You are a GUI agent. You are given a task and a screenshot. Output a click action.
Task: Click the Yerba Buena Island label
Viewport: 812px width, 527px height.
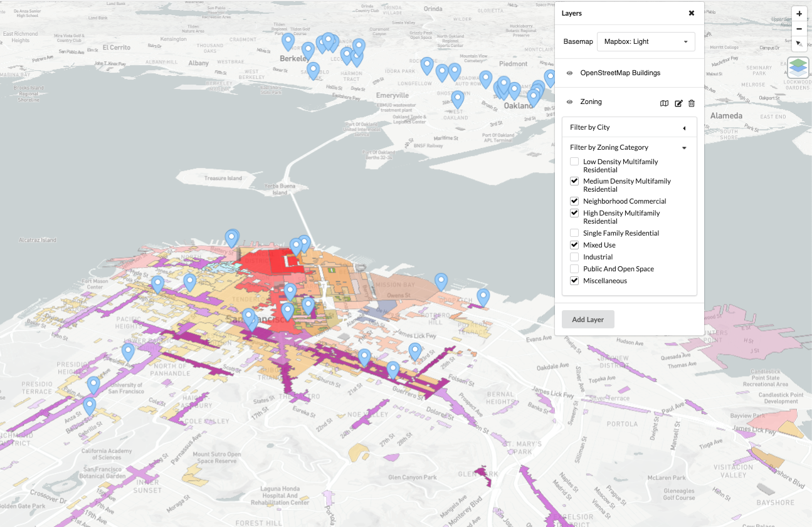coord(279,189)
